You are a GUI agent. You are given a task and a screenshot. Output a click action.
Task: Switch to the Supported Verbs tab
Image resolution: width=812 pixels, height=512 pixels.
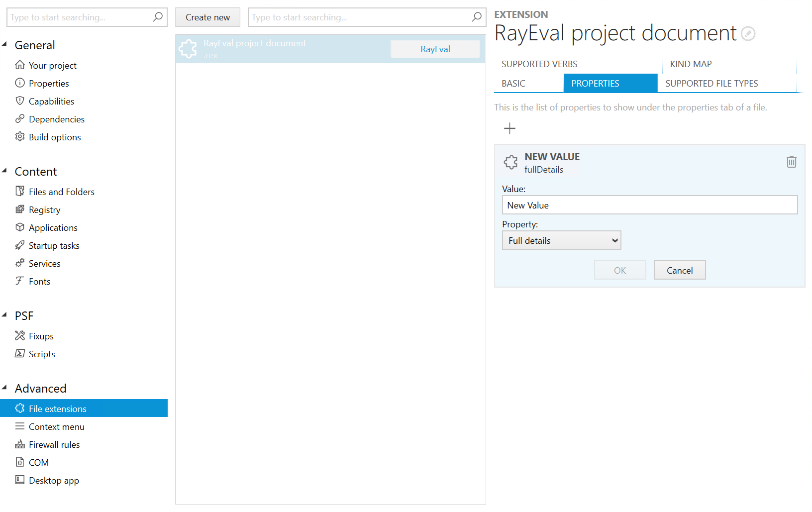pos(539,64)
